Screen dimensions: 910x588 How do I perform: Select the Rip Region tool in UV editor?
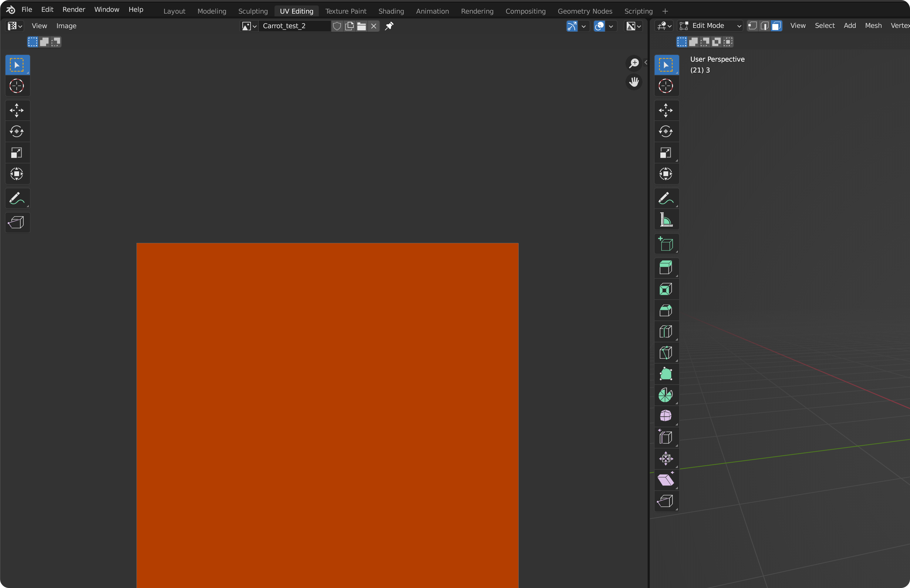(x=17, y=222)
